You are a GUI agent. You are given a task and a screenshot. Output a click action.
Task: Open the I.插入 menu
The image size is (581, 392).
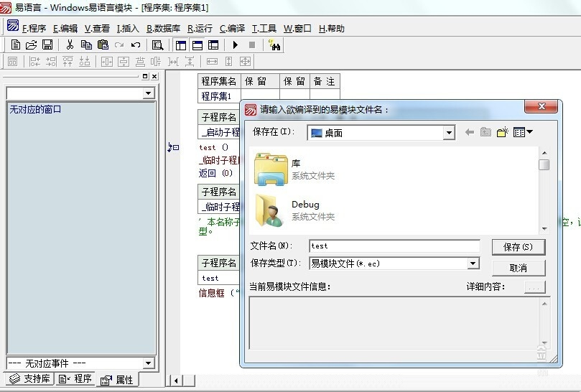[128, 29]
